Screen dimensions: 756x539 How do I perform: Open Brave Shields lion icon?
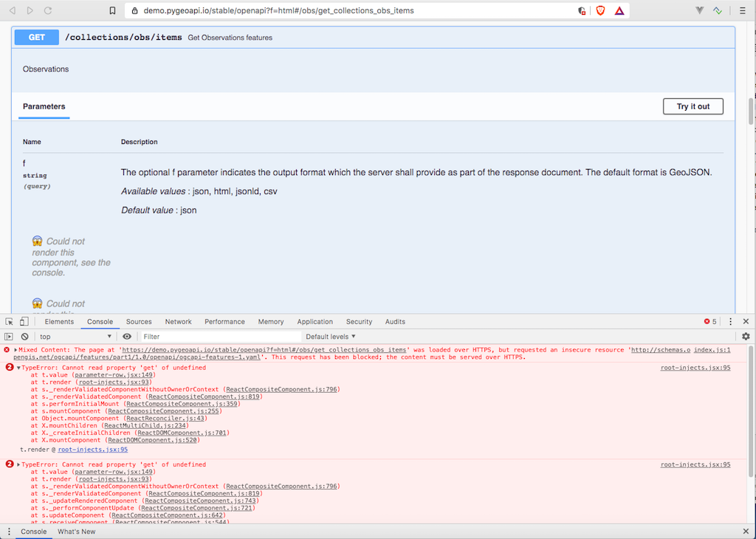click(x=600, y=10)
